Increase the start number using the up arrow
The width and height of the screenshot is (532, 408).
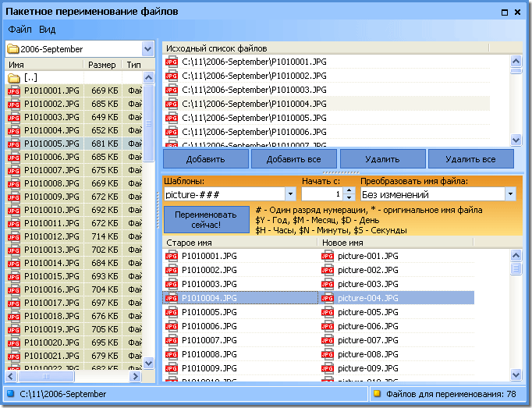[x=349, y=190]
